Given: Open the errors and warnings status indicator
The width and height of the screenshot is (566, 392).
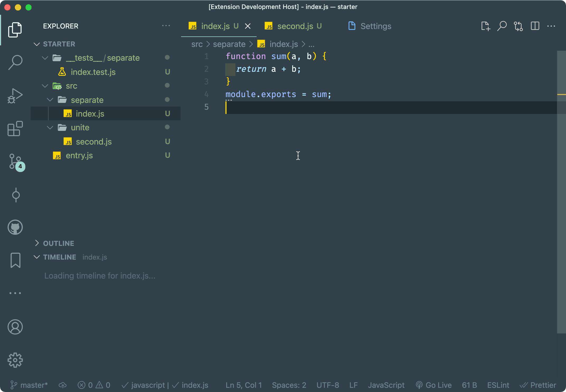Looking at the screenshot, I should point(94,385).
